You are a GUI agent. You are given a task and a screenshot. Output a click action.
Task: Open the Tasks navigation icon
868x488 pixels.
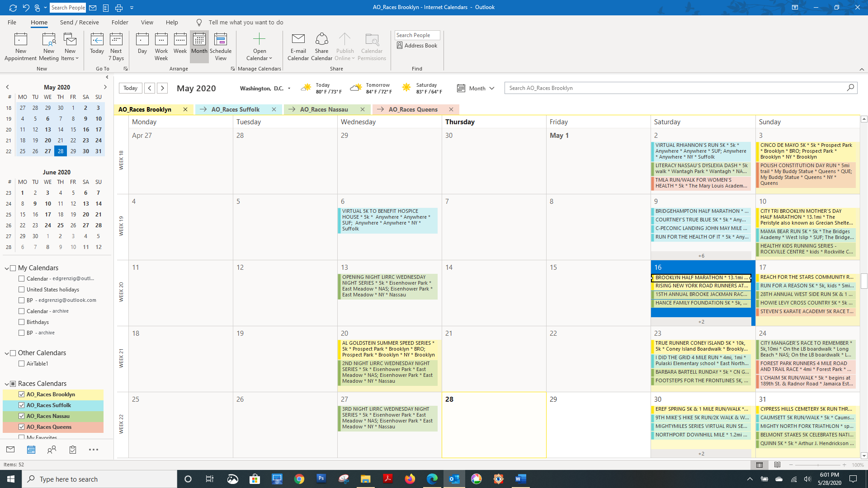(73, 450)
